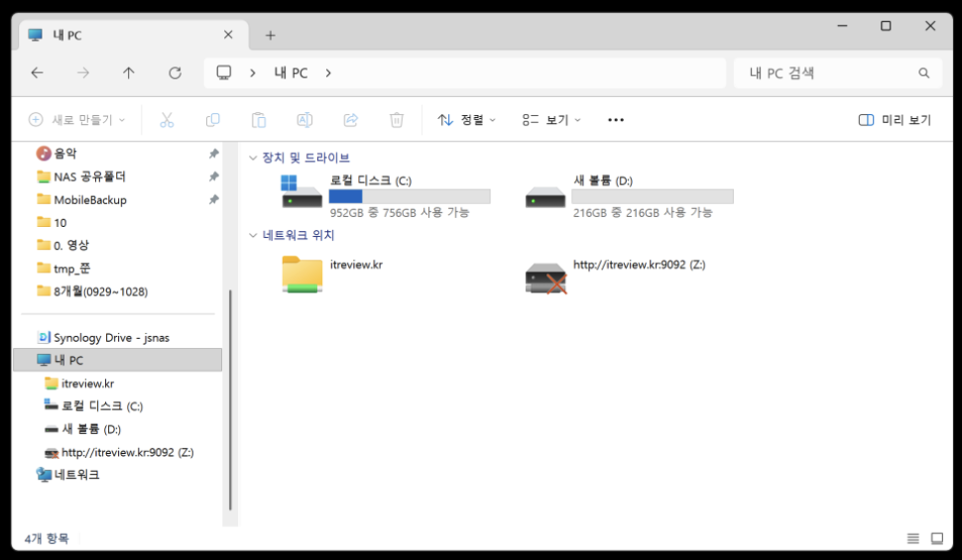Open the 정렬 sort dropdown
The height and width of the screenshot is (560, 962).
click(x=467, y=120)
